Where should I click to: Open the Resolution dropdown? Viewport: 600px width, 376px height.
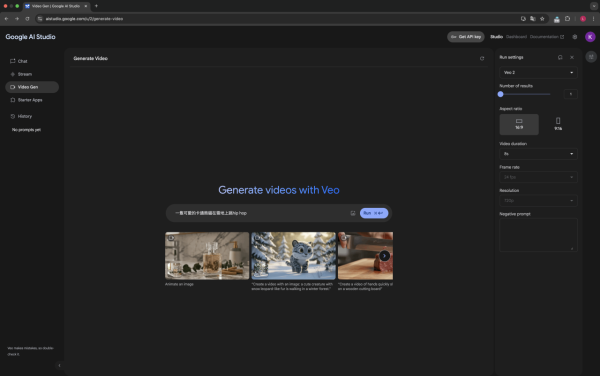pos(538,200)
